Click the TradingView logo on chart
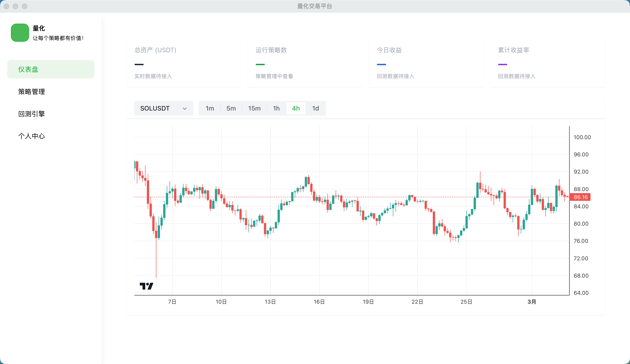This screenshot has height=364, width=630. click(146, 286)
